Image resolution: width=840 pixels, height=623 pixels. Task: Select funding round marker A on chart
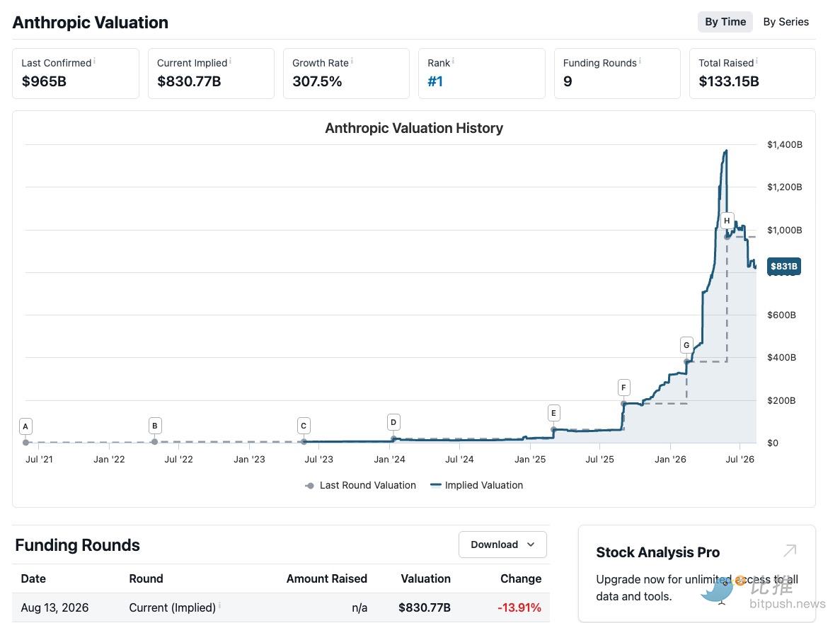click(25, 426)
